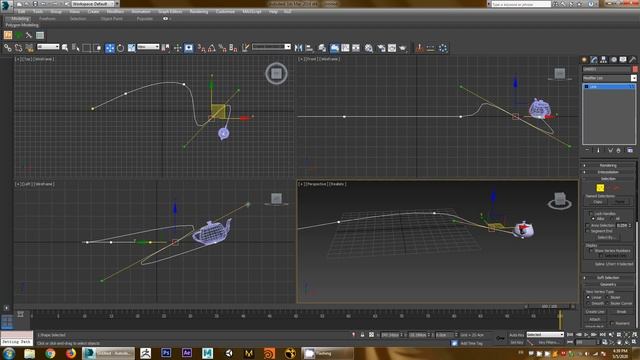Viewport: 640px width, 360px height.
Task: Expand the Soft Selection rollout
Action: point(608,278)
